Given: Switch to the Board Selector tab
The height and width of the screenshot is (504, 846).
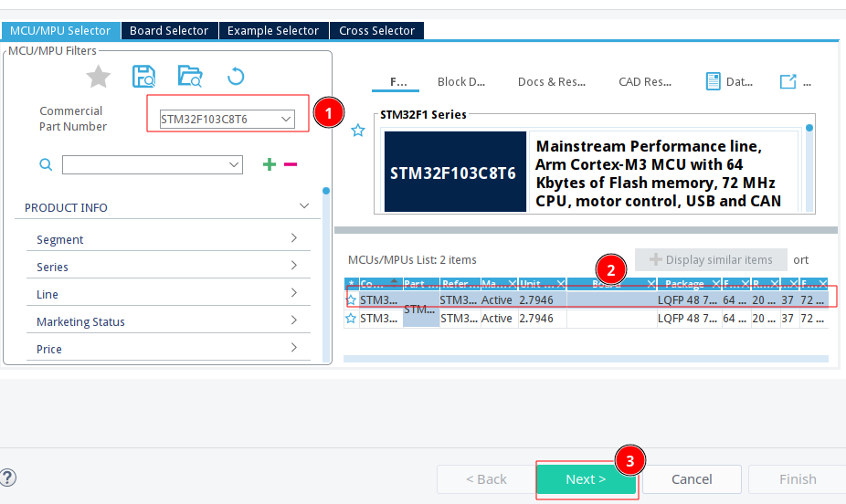Looking at the screenshot, I should click(169, 31).
